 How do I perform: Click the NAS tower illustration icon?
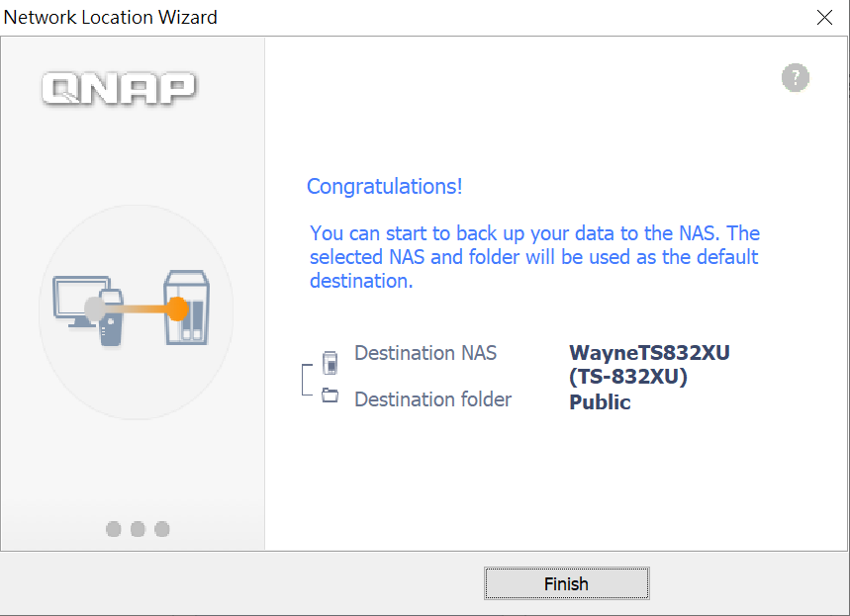click(x=186, y=308)
